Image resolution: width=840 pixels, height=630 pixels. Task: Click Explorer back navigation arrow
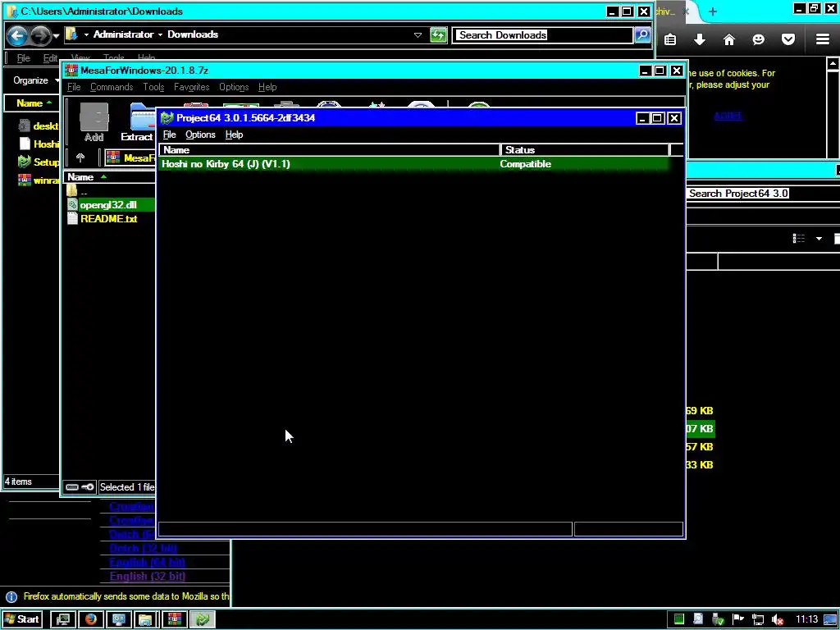point(17,36)
